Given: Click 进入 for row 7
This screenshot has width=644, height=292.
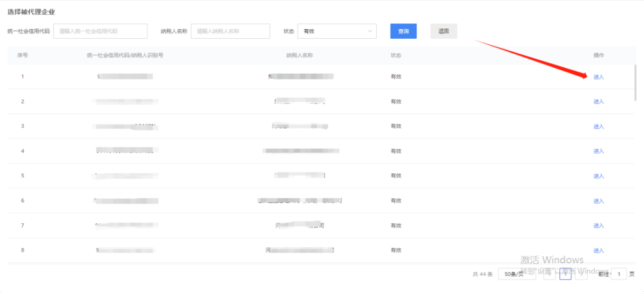Looking at the screenshot, I should (599, 226).
